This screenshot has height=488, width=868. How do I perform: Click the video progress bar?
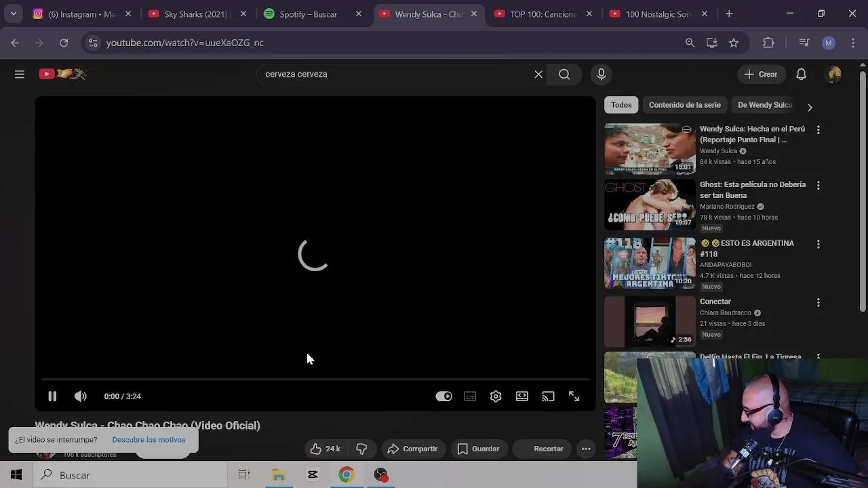coord(315,379)
